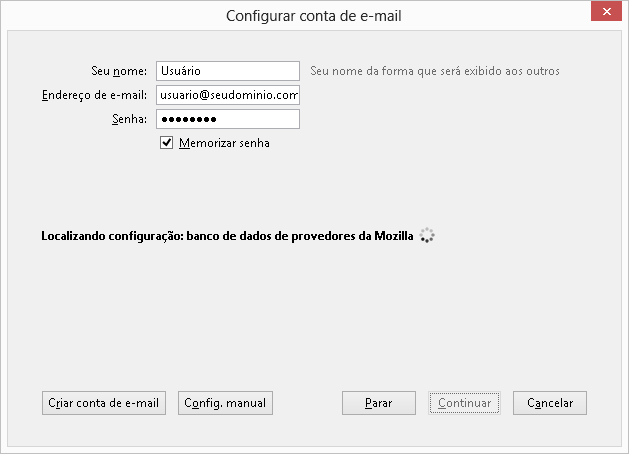629x454 pixels.
Task: Click the Continuar button
Action: (464, 403)
